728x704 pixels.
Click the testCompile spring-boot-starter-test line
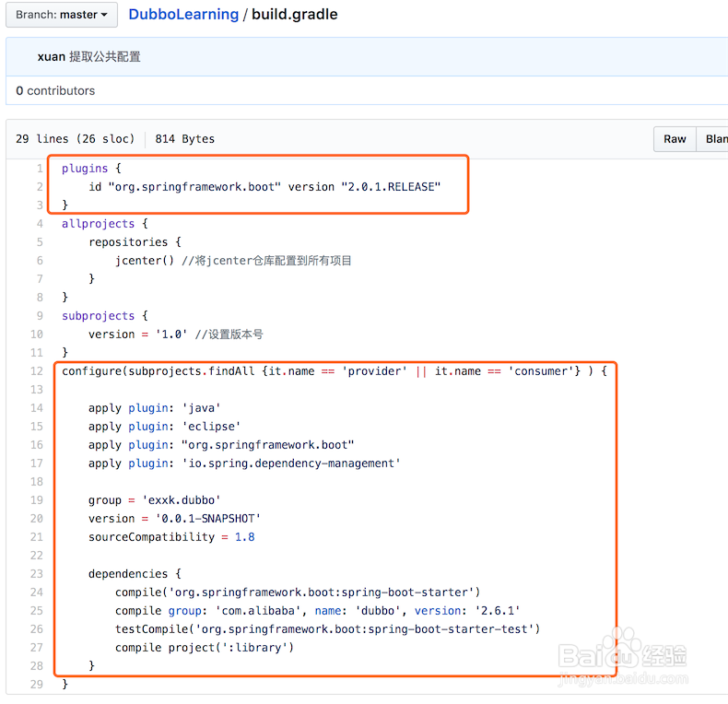(328, 629)
